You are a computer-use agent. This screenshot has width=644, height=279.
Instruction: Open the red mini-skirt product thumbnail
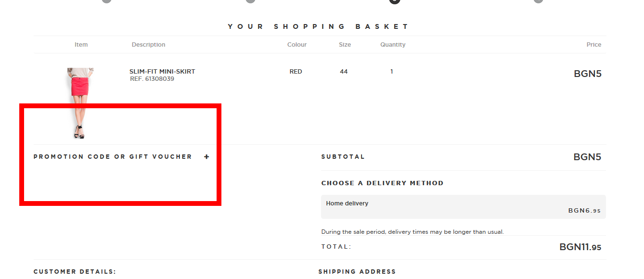click(x=80, y=102)
